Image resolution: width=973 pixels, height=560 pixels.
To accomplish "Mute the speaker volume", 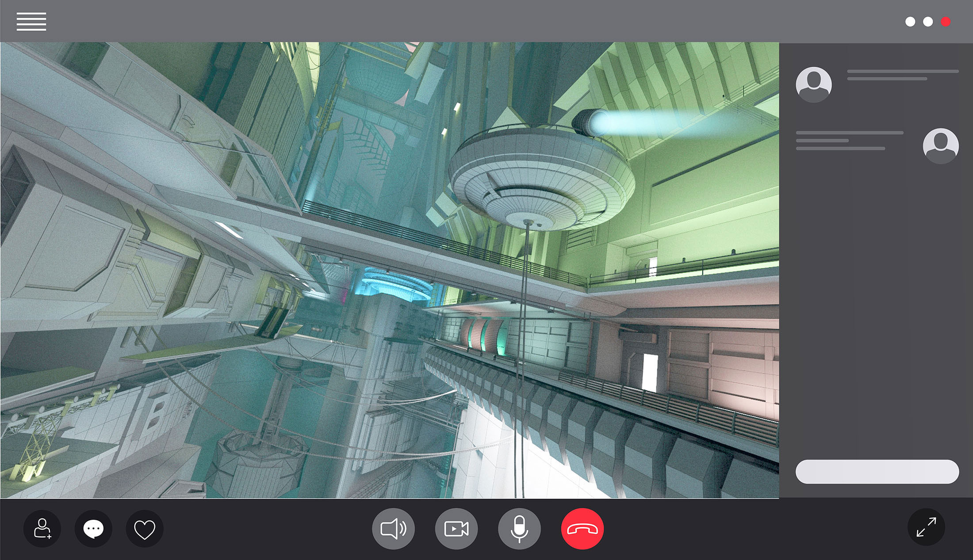I will [393, 529].
